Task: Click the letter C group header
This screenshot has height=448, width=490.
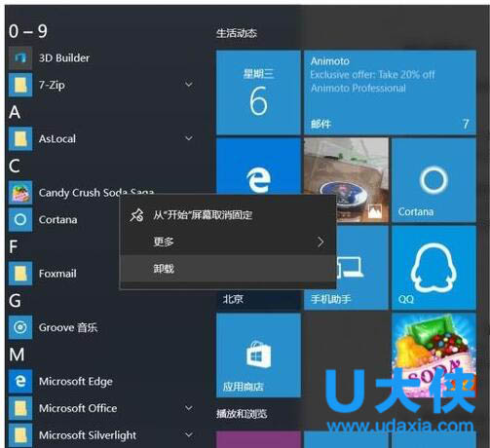Action: (x=15, y=167)
